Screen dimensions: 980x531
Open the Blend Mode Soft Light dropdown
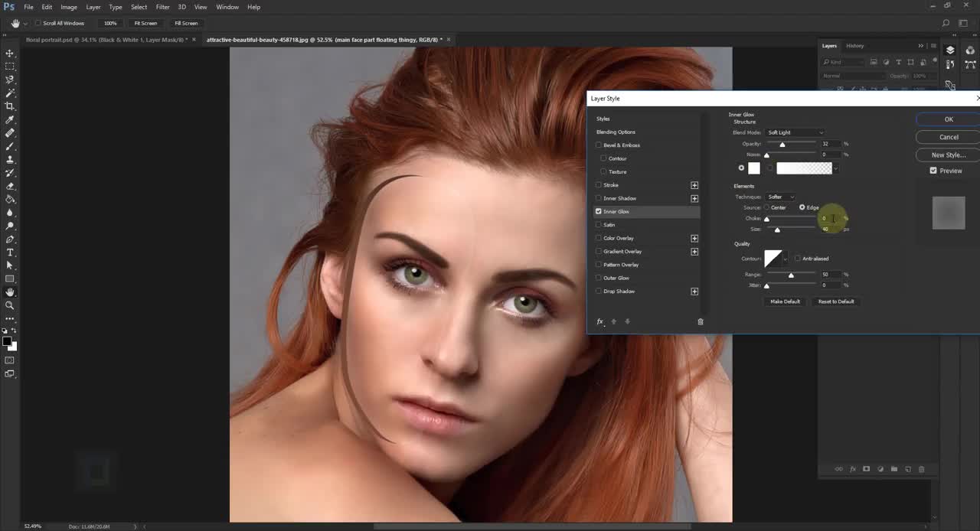coord(795,132)
